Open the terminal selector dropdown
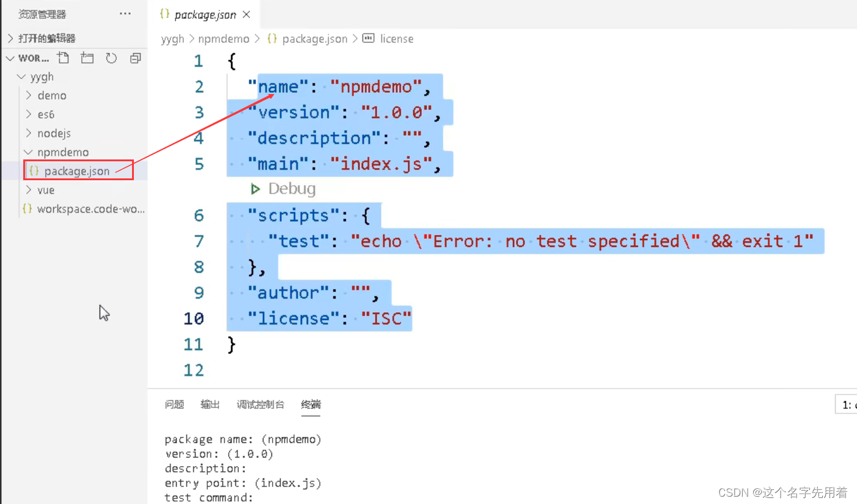 click(847, 404)
